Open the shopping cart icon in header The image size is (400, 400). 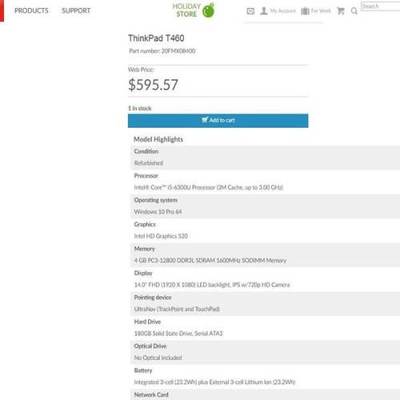pyautogui.click(x=341, y=11)
